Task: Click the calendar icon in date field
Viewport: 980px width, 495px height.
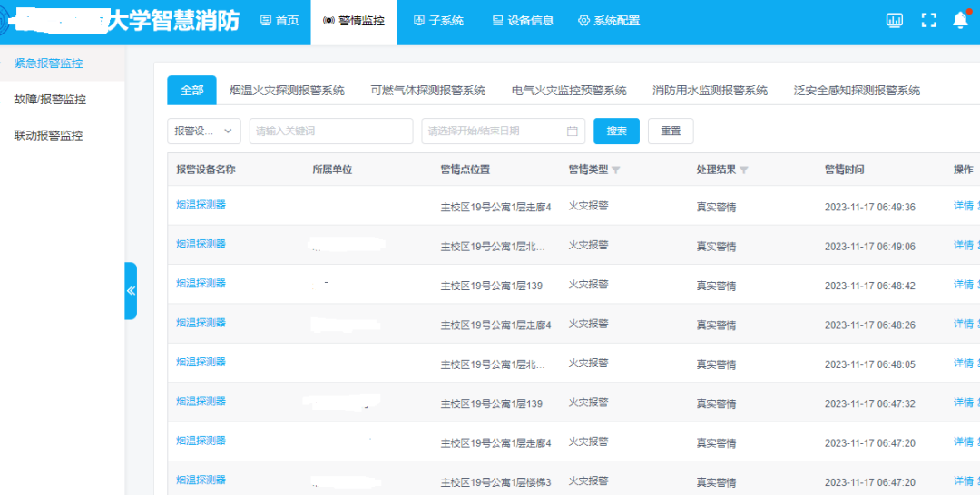Action: tap(572, 131)
